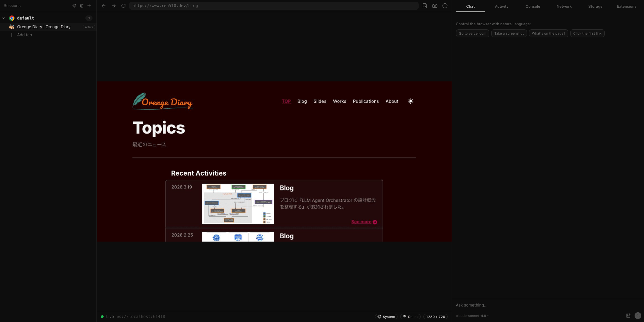Switch to the Activity tab
644x322 pixels.
501,6
